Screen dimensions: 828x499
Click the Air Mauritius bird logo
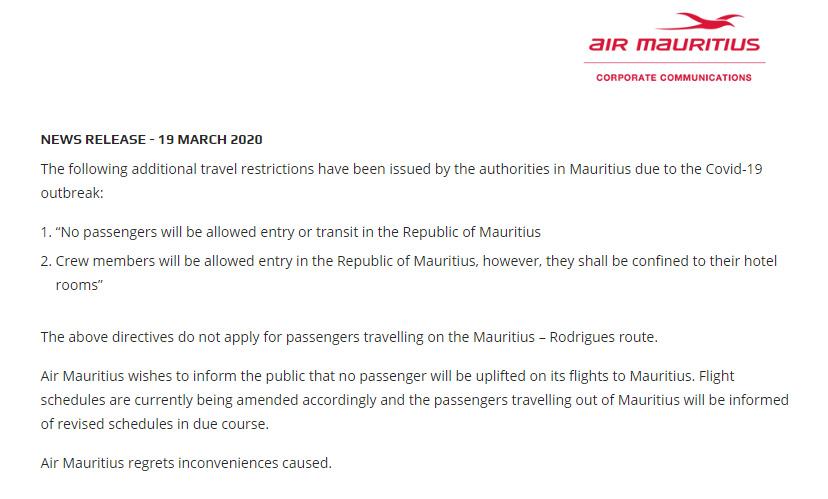pos(700,22)
